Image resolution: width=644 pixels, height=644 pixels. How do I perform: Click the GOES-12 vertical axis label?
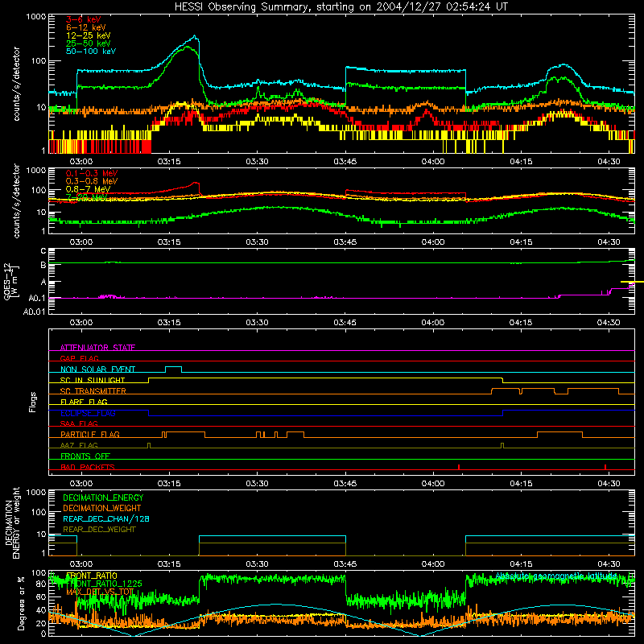(x=10, y=281)
